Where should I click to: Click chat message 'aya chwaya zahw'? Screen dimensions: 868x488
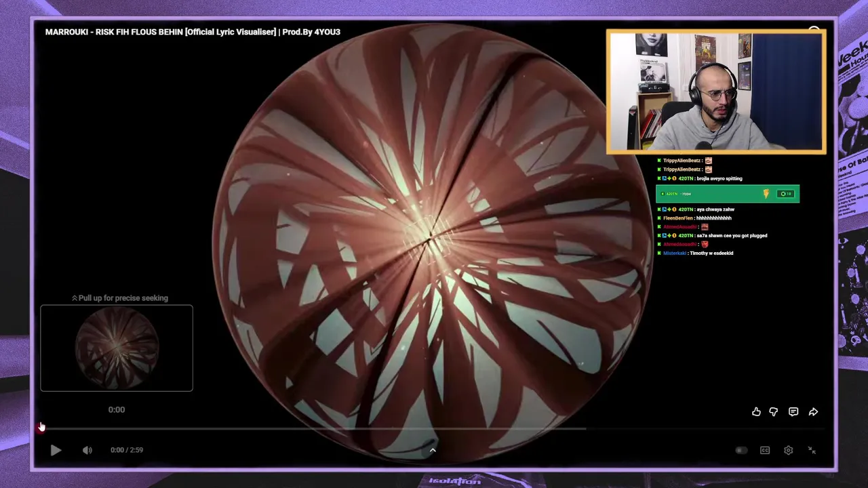[715, 209]
